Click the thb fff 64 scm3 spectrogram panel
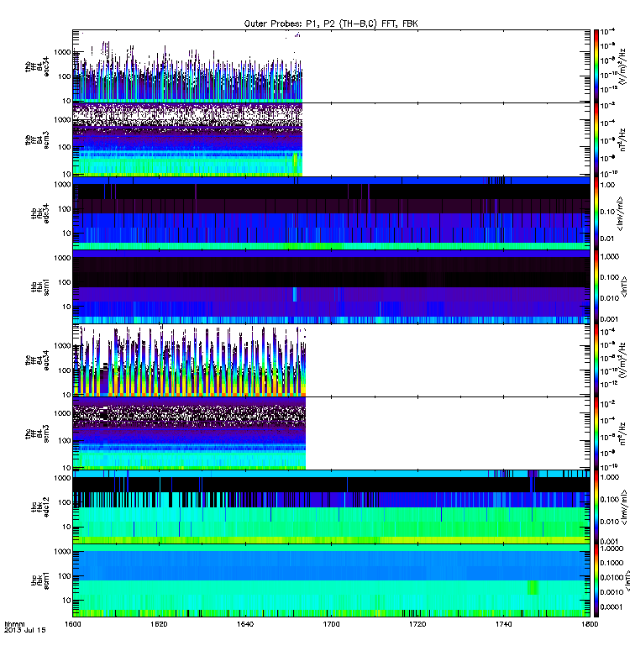The height and width of the screenshot is (672, 630). click(x=331, y=139)
